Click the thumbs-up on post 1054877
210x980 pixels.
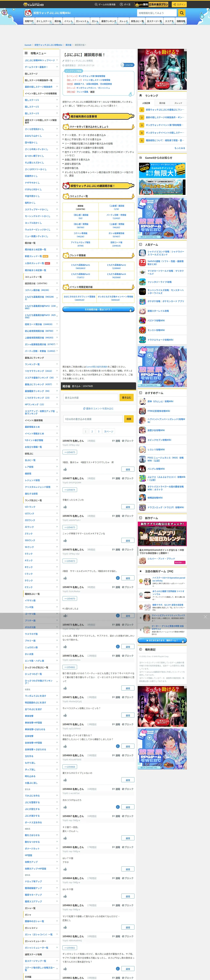(x=65, y=507)
